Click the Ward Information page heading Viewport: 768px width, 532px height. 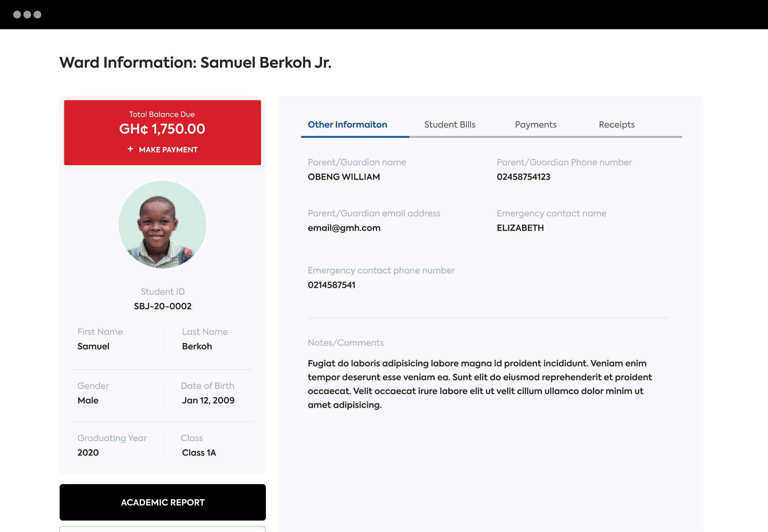(195, 62)
